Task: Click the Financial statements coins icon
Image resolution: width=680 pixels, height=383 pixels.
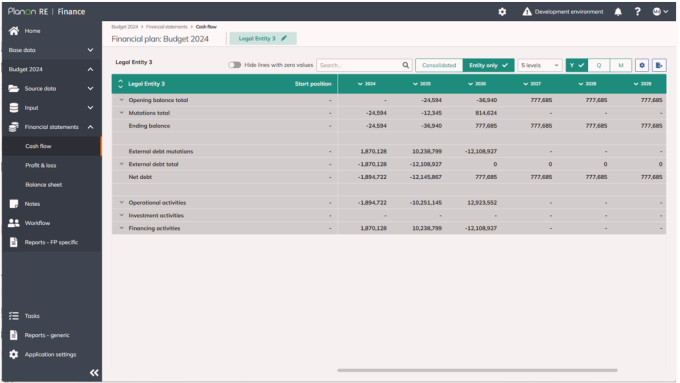Action: (14, 127)
